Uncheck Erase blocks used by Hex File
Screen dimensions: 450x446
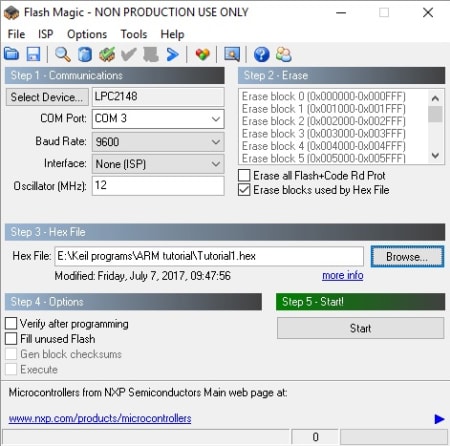pyautogui.click(x=244, y=190)
